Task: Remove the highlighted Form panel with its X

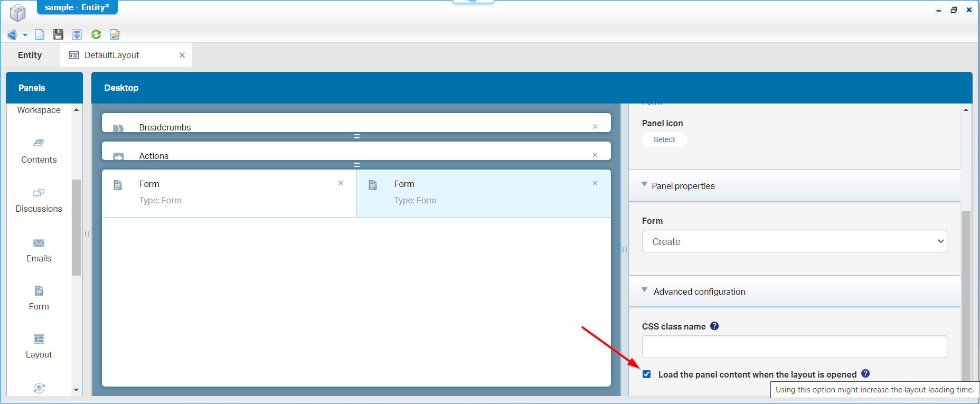Action: point(595,183)
